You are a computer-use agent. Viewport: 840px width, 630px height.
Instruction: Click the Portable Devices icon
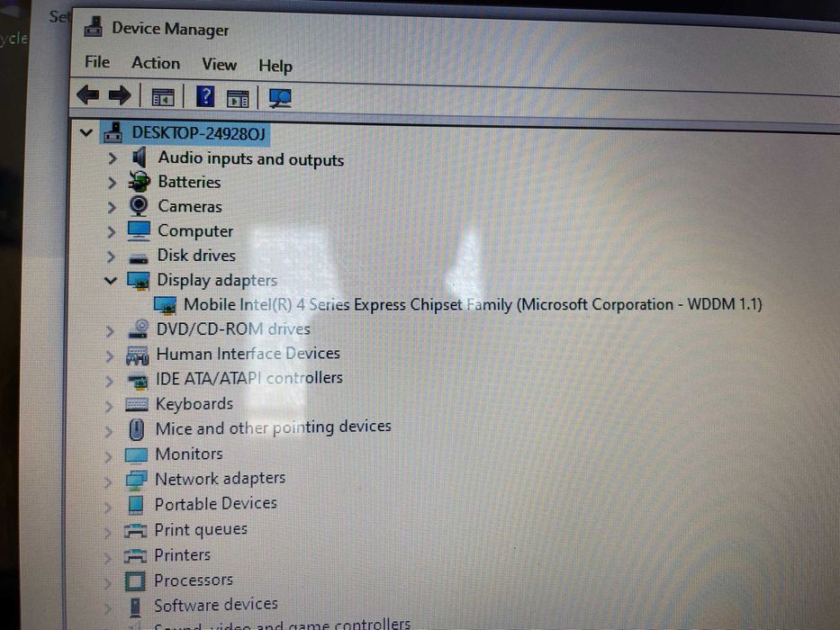coord(136,505)
